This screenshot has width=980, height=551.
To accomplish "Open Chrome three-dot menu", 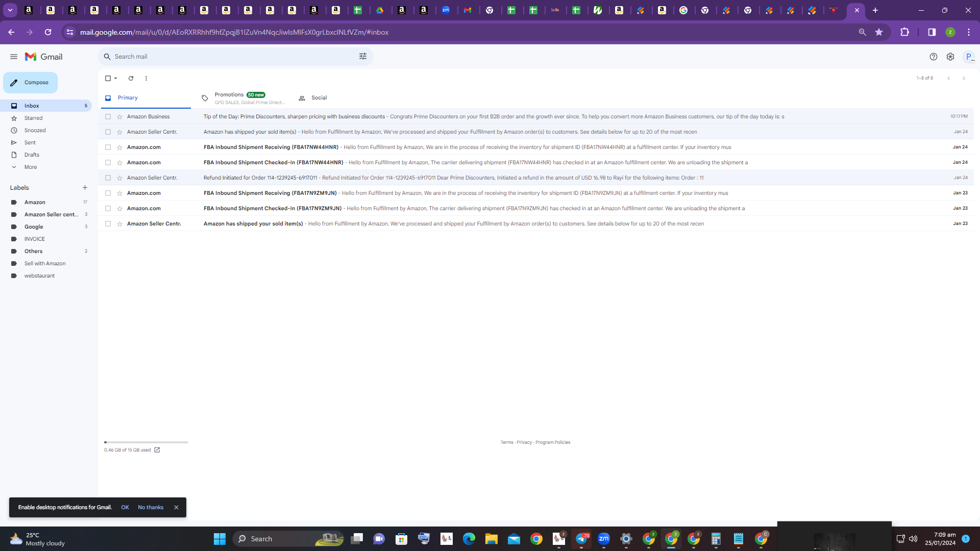I will click(968, 32).
